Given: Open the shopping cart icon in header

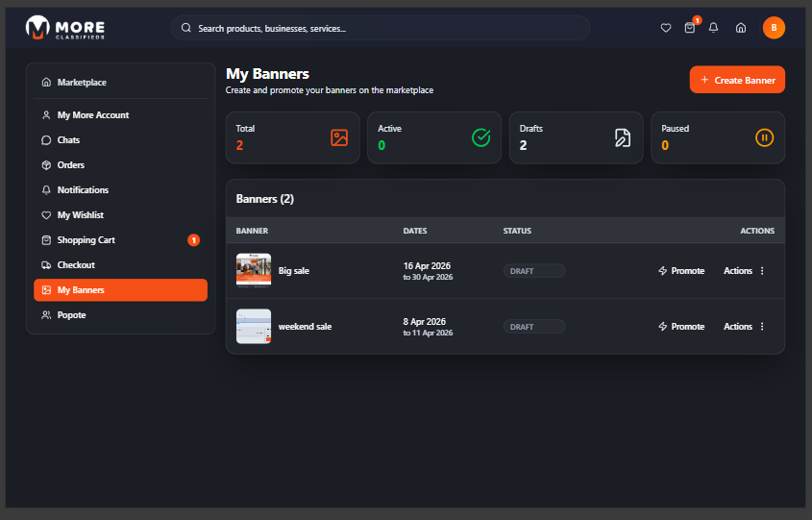Looking at the screenshot, I should point(689,28).
